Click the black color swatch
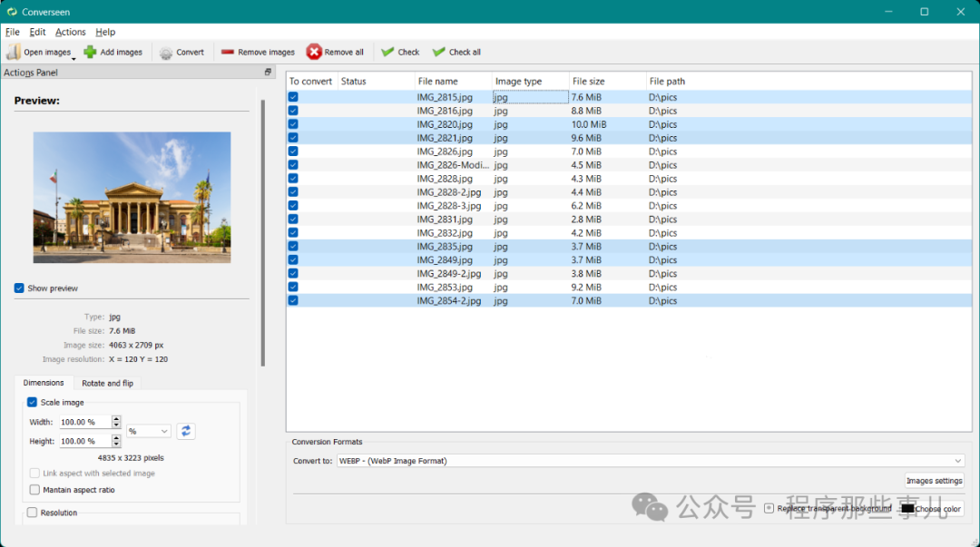980x547 pixels. pyautogui.click(x=907, y=509)
